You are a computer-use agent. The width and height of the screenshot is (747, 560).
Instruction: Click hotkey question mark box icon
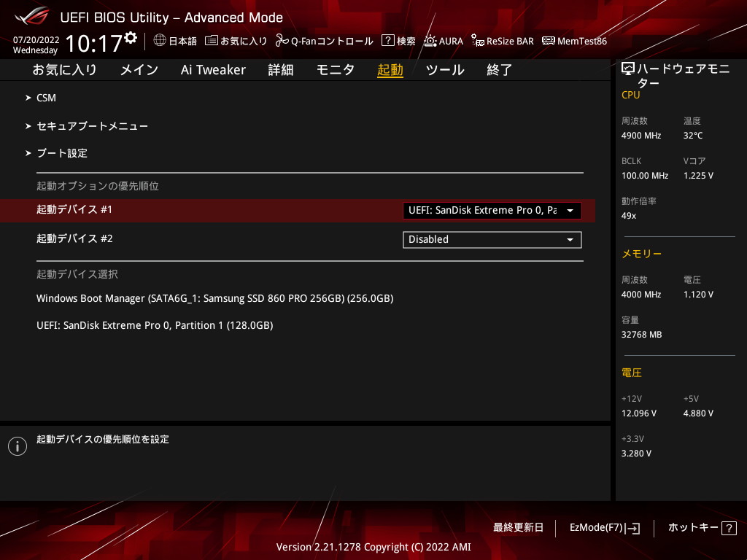[x=729, y=528]
